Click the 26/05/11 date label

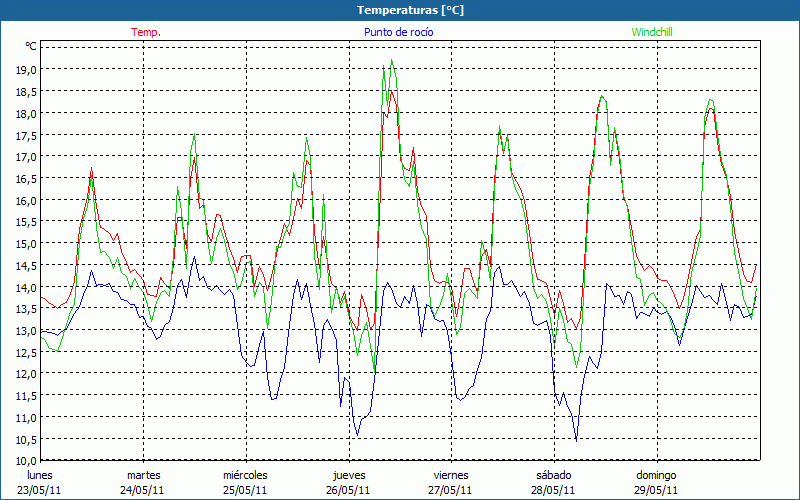pyautogui.click(x=349, y=490)
